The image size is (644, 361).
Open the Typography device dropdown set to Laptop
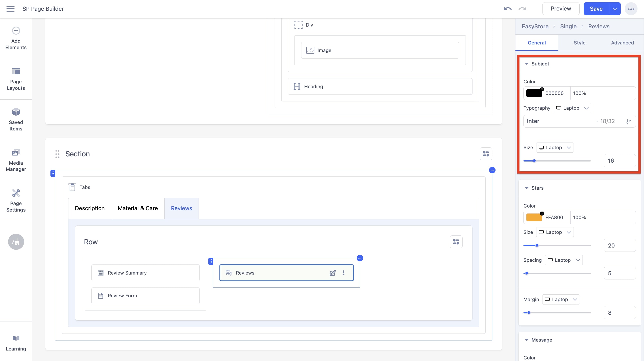572,108
